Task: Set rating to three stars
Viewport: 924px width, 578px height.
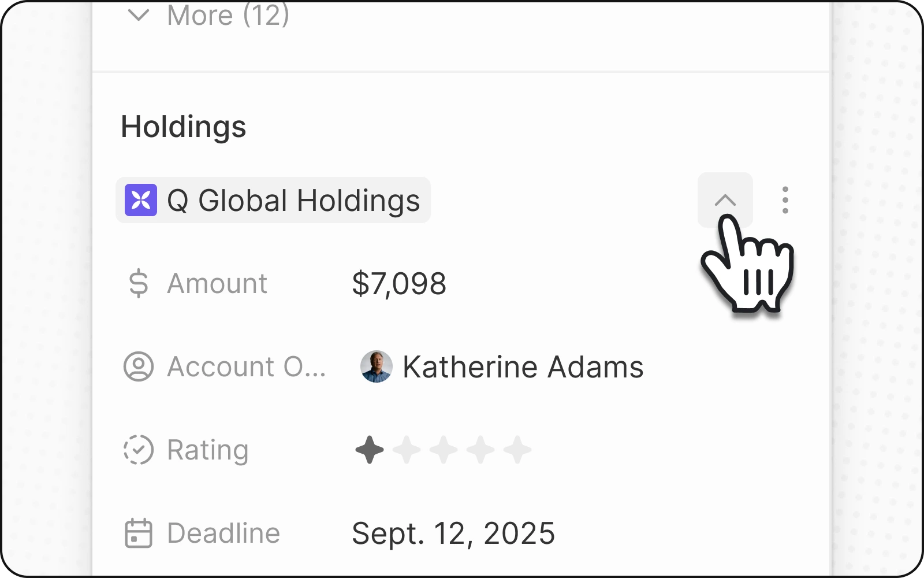Action: tap(444, 450)
